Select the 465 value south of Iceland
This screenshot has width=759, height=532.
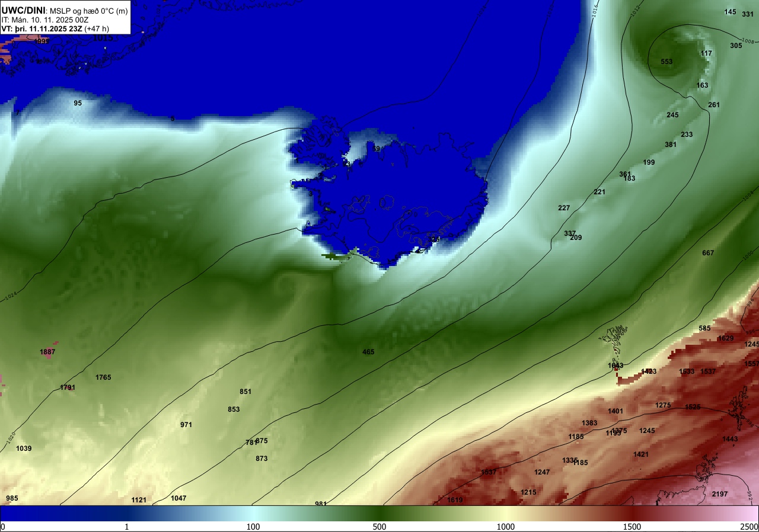(368, 352)
